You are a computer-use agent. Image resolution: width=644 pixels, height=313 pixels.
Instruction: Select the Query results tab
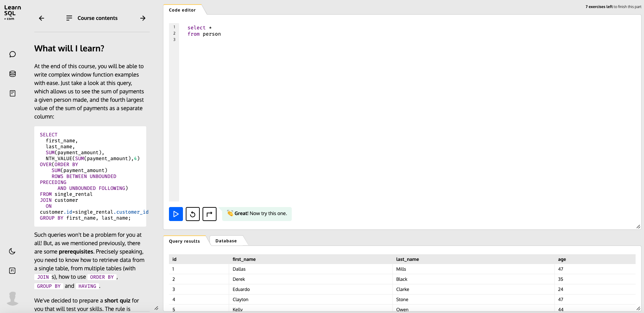184,241
